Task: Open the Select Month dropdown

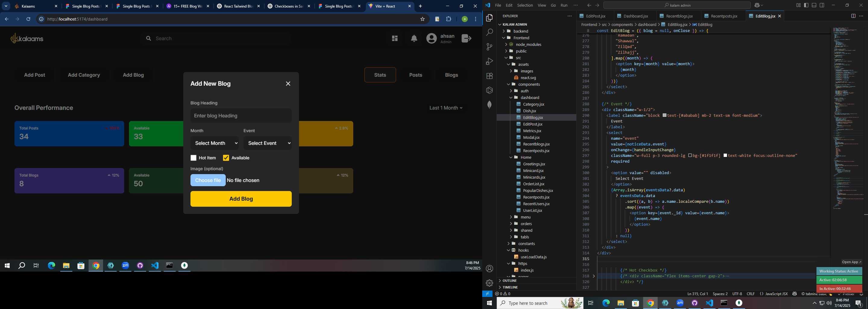Action: click(214, 143)
